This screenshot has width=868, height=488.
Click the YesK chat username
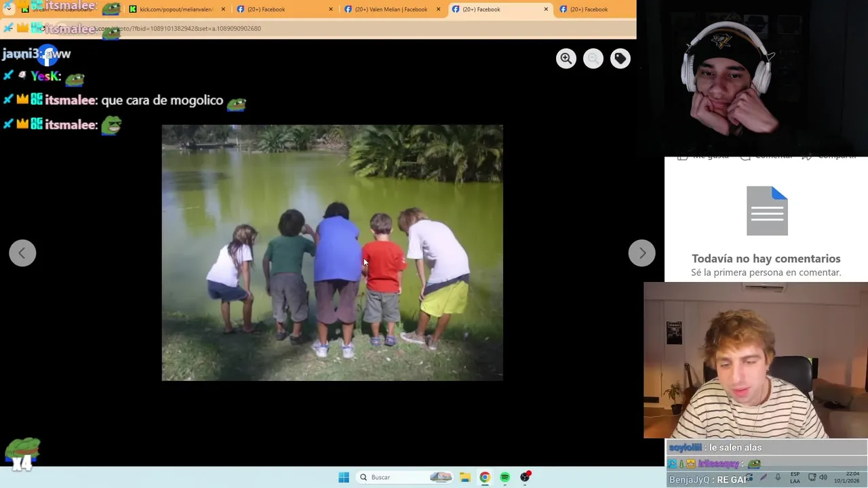[x=46, y=77]
